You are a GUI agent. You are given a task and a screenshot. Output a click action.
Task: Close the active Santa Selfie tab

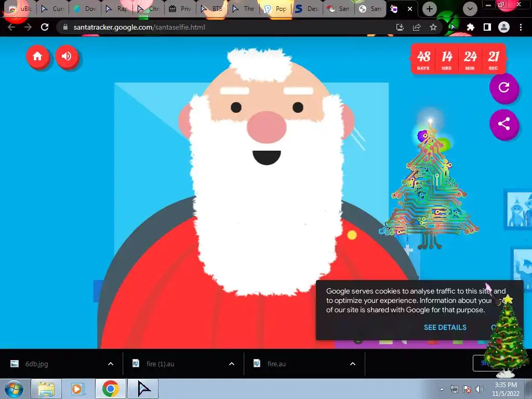tap(410, 9)
